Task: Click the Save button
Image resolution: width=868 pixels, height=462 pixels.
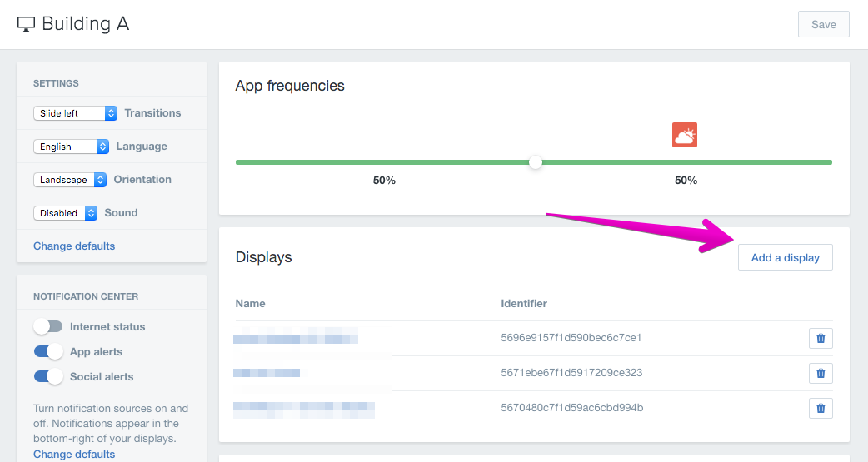Action: [x=823, y=24]
